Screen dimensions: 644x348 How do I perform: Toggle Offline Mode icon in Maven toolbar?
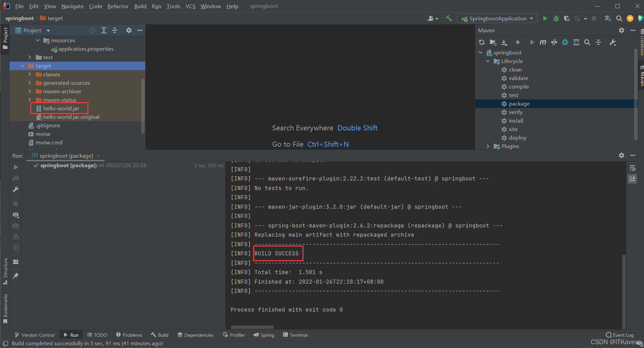pyautogui.click(x=554, y=42)
